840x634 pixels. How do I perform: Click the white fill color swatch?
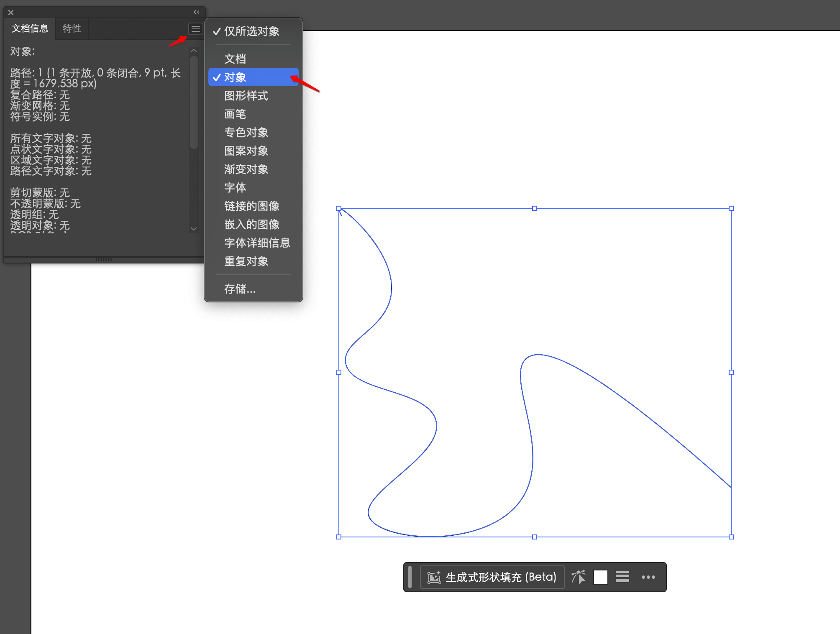click(x=600, y=577)
